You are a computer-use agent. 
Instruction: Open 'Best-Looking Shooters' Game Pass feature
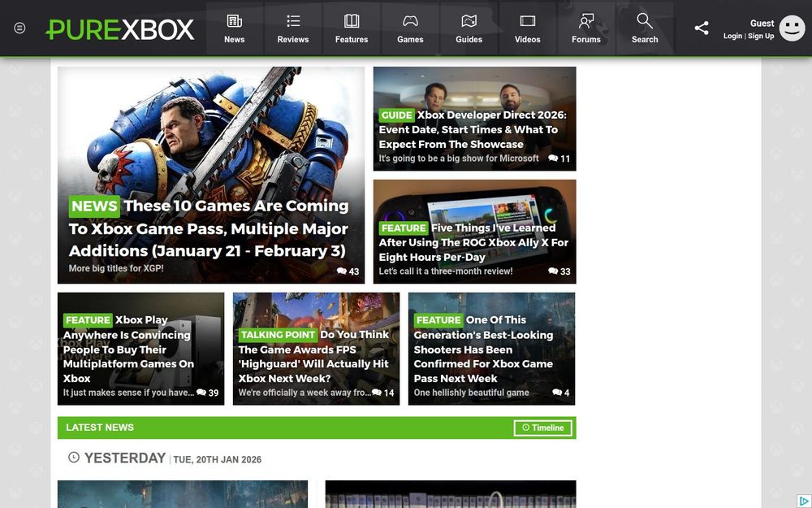(x=483, y=349)
